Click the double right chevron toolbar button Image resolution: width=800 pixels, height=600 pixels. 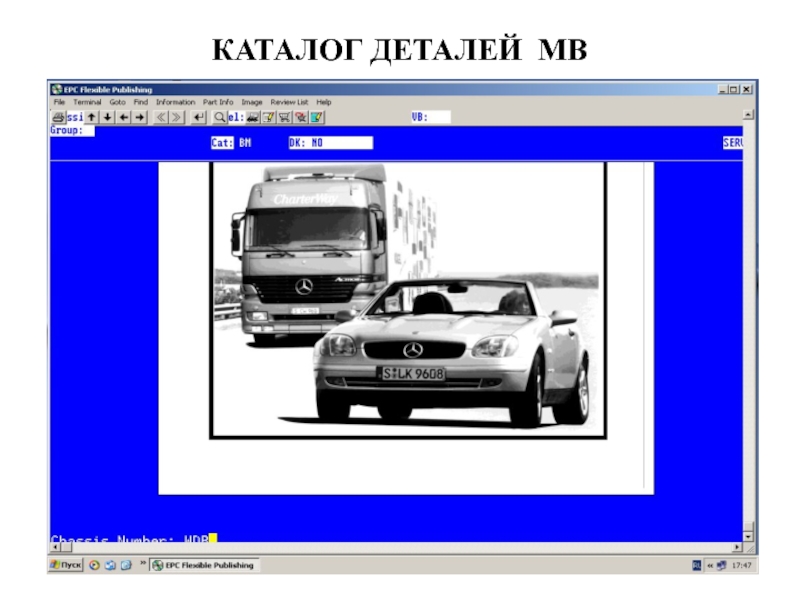[x=177, y=117]
